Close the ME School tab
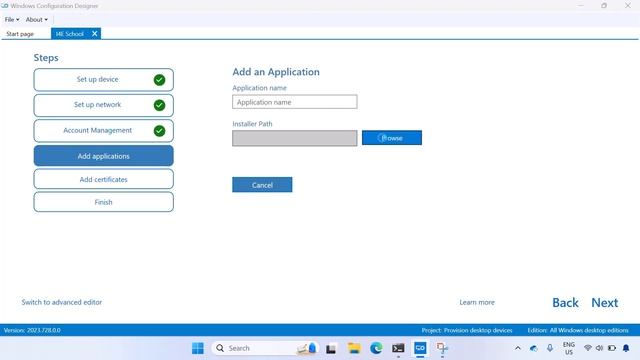 point(95,33)
